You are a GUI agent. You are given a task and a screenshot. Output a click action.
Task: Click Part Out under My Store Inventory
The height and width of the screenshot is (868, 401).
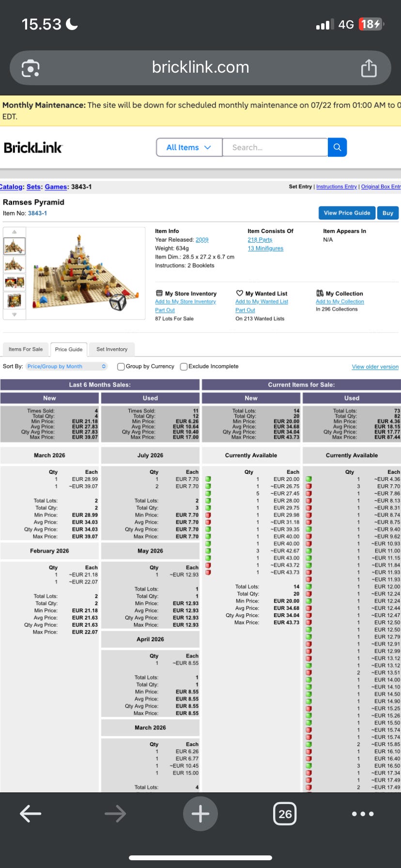point(165,310)
